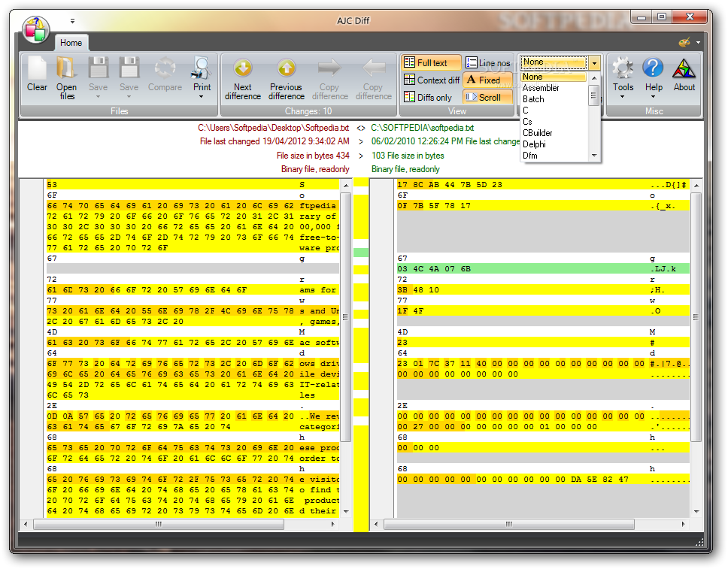Screen dimensions: 728x569
Task: Click the right pane horizontal scrollbar thumb
Action: pyautogui.click(x=509, y=524)
